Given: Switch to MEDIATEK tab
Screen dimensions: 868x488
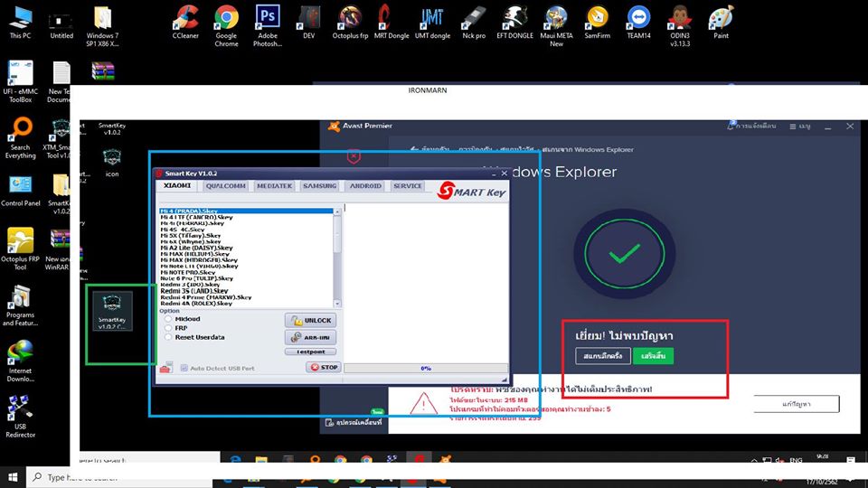Looking at the screenshot, I should click(x=274, y=186).
